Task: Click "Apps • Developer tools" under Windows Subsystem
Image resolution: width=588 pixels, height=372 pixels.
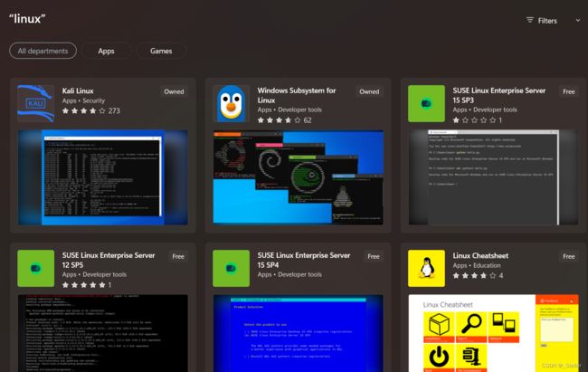Action: click(289, 110)
